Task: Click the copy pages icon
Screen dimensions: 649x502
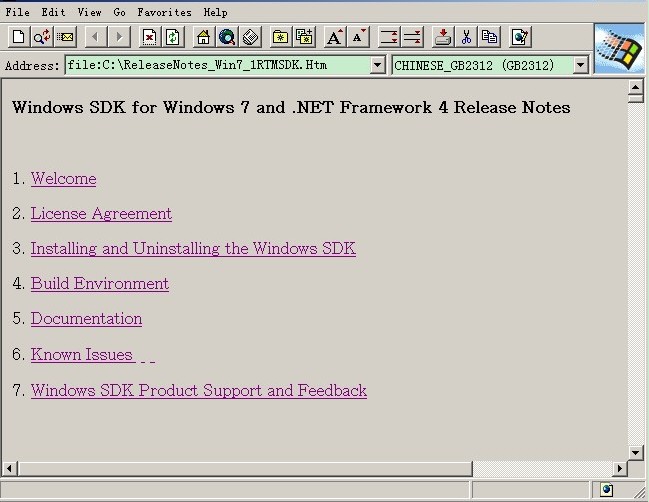Action: coord(489,37)
